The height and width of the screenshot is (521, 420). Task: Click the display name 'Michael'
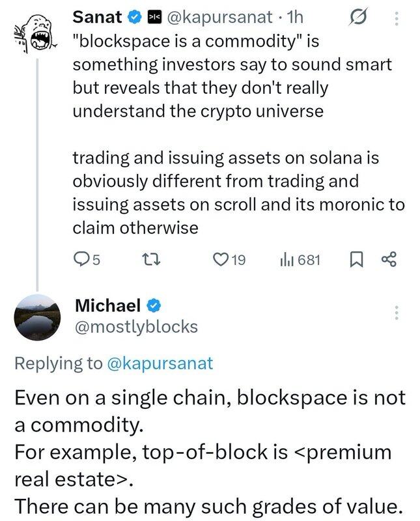coord(108,304)
